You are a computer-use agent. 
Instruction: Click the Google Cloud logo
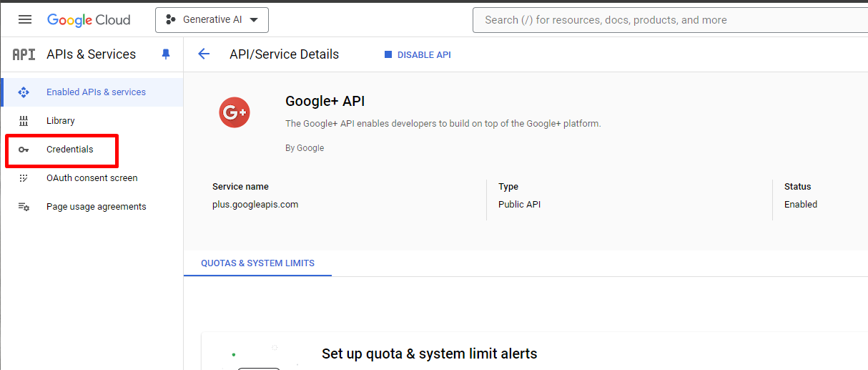tap(89, 20)
